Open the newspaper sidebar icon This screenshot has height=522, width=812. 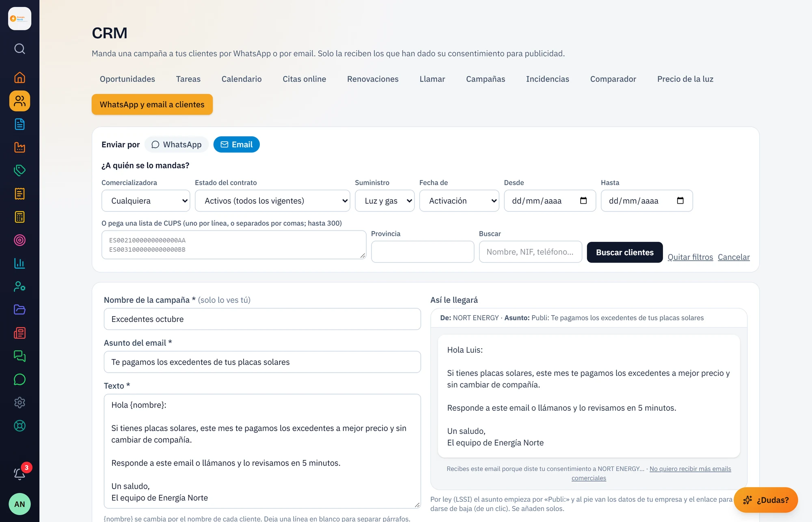pyautogui.click(x=19, y=333)
